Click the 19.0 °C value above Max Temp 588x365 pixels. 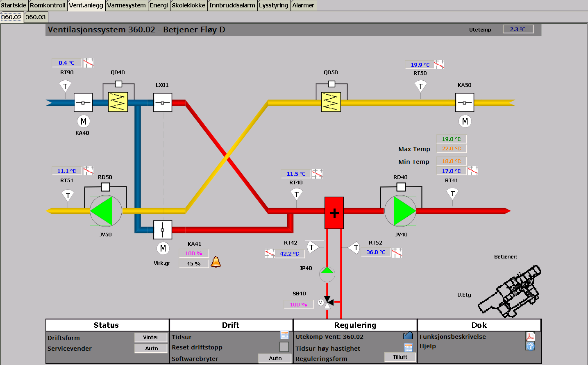click(x=452, y=139)
